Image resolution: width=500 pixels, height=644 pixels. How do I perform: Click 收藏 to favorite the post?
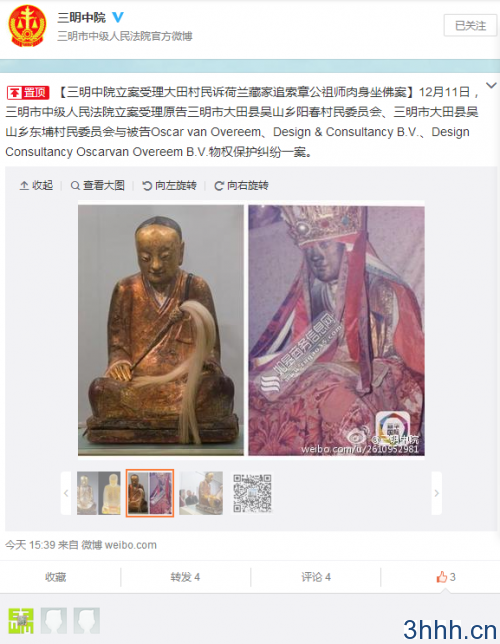click(x=55, y=577)
